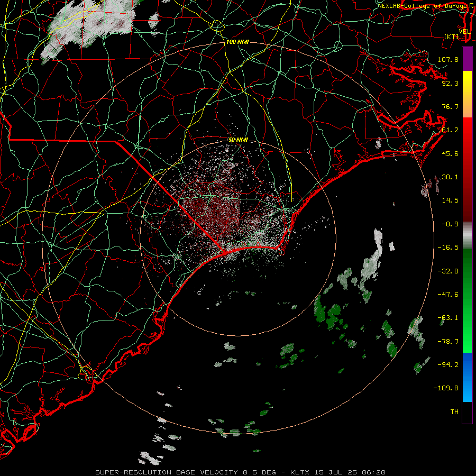476x476 pixels.
Task: Select the -0.9 legend value
Action: [450, 224]
